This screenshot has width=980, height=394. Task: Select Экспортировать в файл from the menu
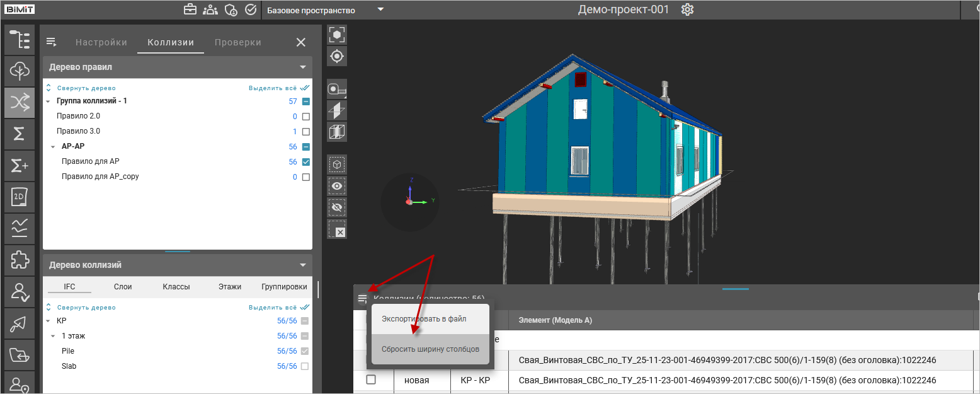click(424, 319)
